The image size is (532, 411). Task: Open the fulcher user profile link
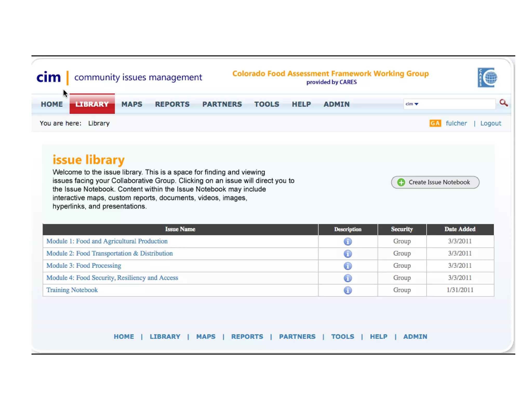pyautogui.click(x=456, y=123)
